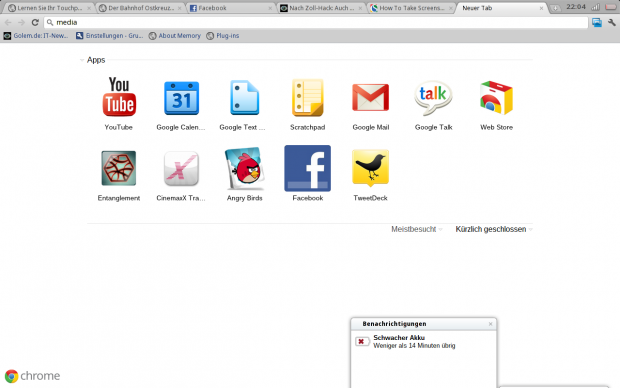The height and width of the screenshot is (388, 620).
Task: Open Einstellungen bookmark
Action: tap(110, 36)
